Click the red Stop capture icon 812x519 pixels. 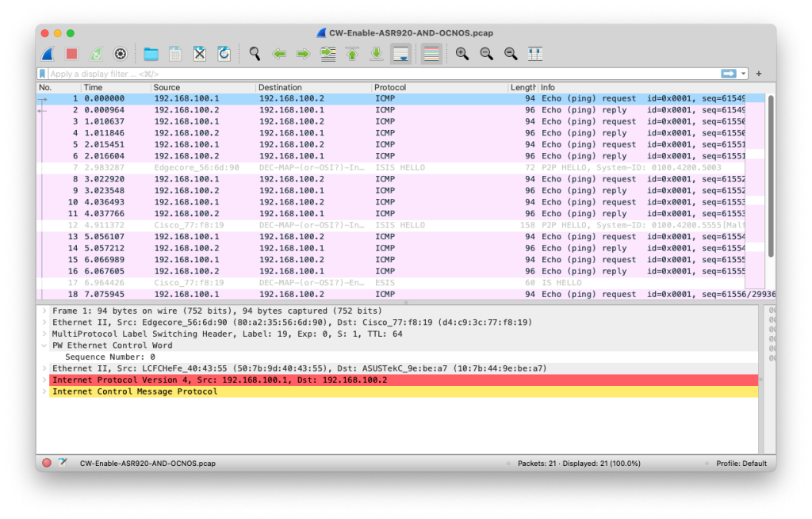point(71,54)
